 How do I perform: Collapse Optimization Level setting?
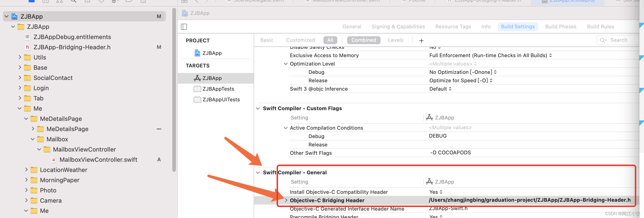[x=285, y=64]
